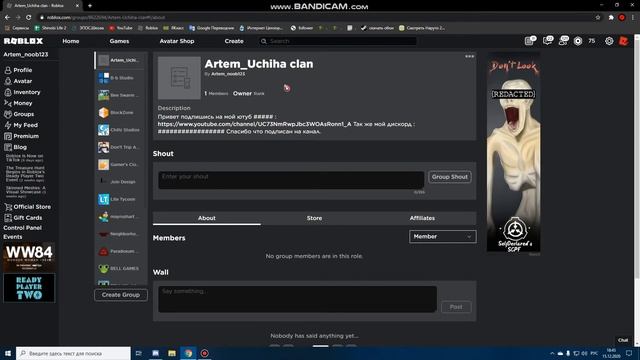The height and width of the screenshot is (360, 640).
Task: Click the group emblem placeholder image
Action: [x=179, y=78]
